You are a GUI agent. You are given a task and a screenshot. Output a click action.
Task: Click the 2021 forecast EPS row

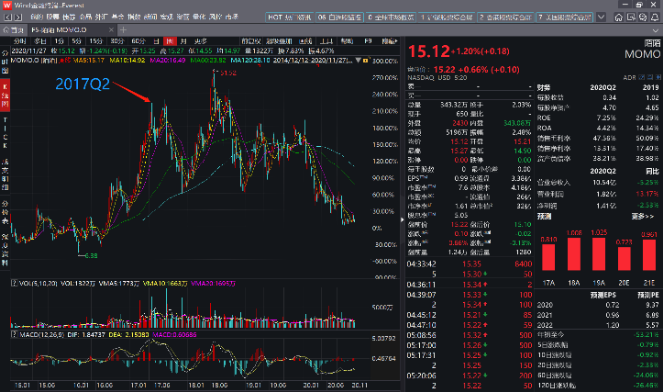click(598, 315)
